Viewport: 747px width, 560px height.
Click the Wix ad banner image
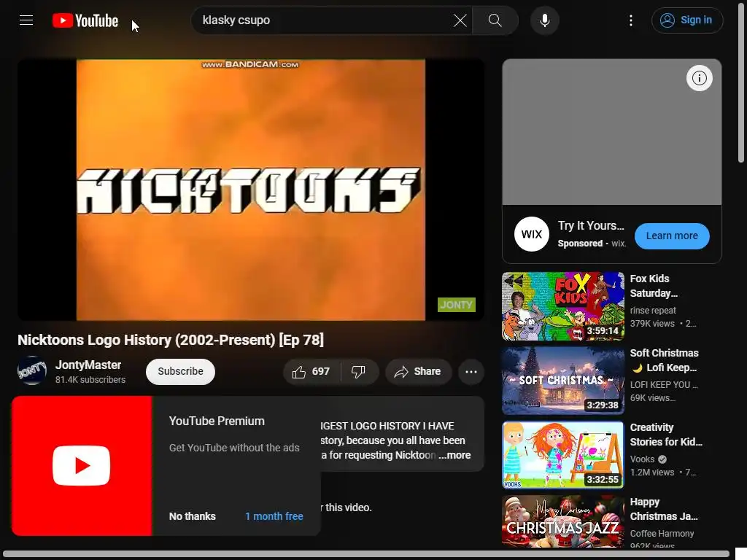[x=612, y=132]
